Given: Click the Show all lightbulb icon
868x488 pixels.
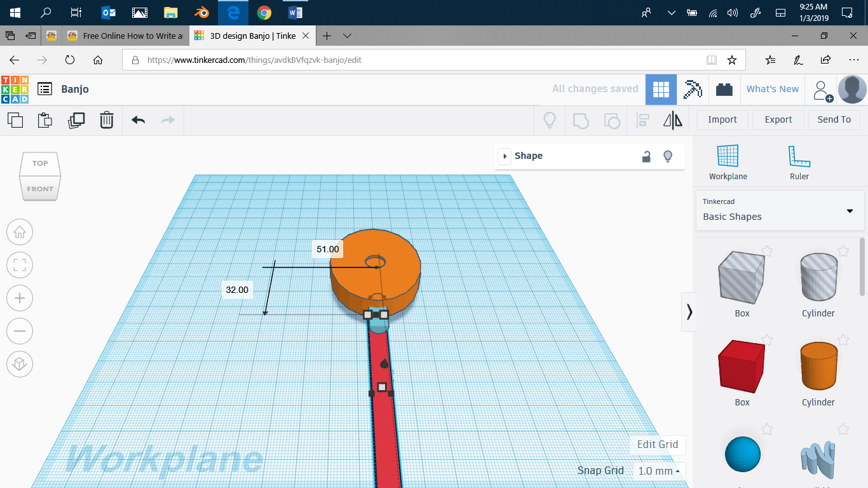Looking at the screenshot, I should [550, 119].
